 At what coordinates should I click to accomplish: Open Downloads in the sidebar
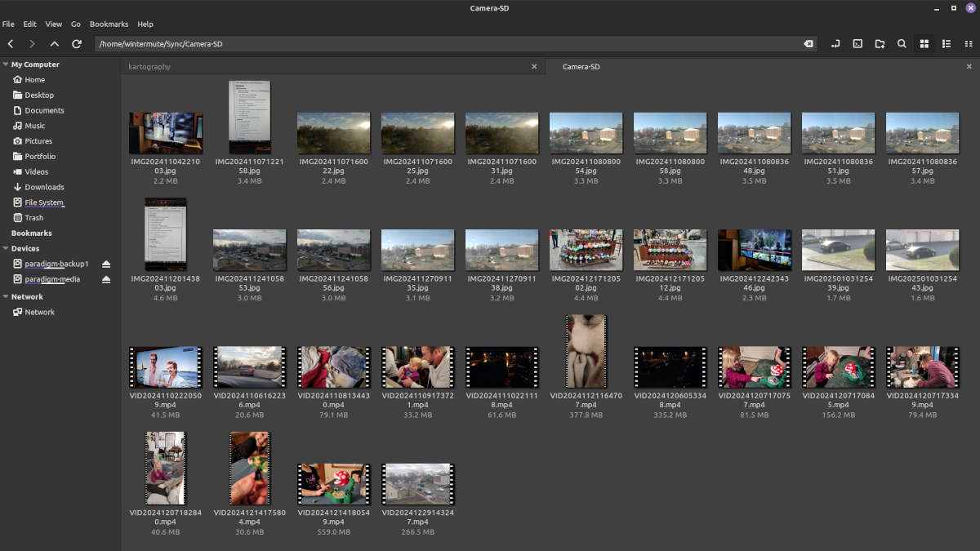[x=44, y=187]
